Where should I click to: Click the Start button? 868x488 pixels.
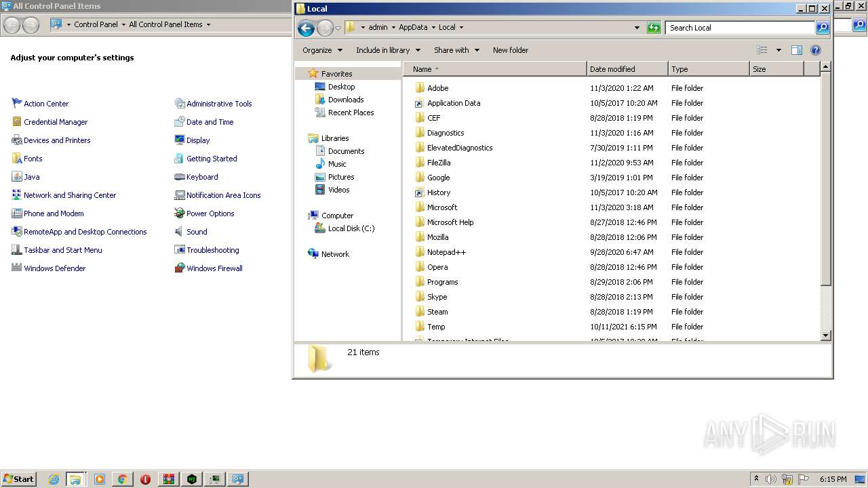coord(19,479)
